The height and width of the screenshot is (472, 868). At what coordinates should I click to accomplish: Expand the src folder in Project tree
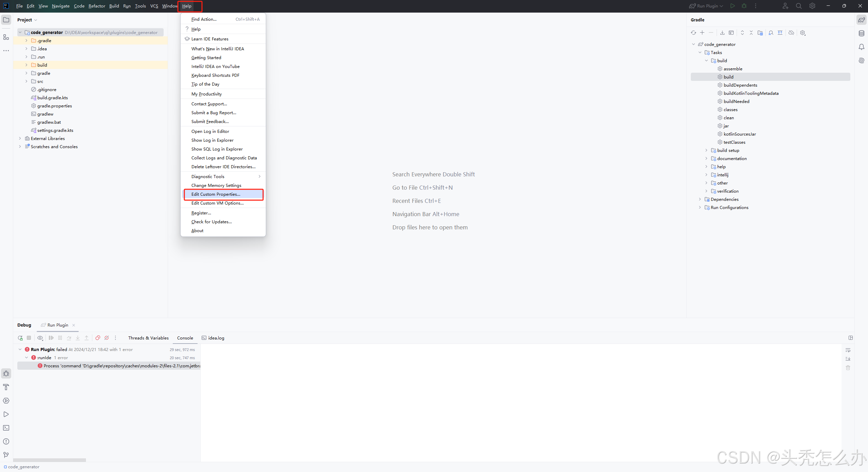coord(26,81)
